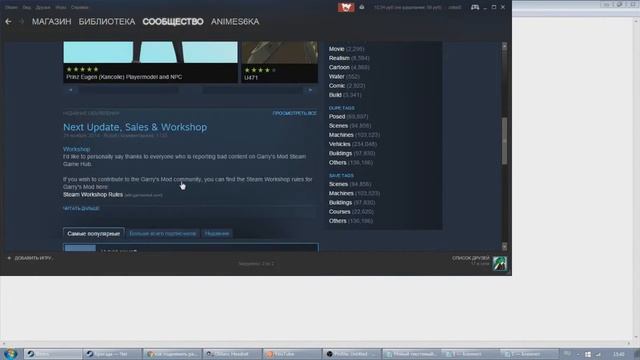Open the account name dropdown in title bar
Image resolution: width=640 pixels, height=360 pixels.
(x=455, y=7)
